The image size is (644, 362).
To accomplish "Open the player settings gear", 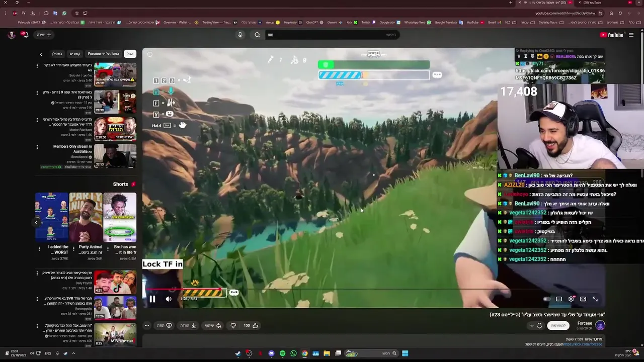I will pyautogui.click(x=571, y=299).
